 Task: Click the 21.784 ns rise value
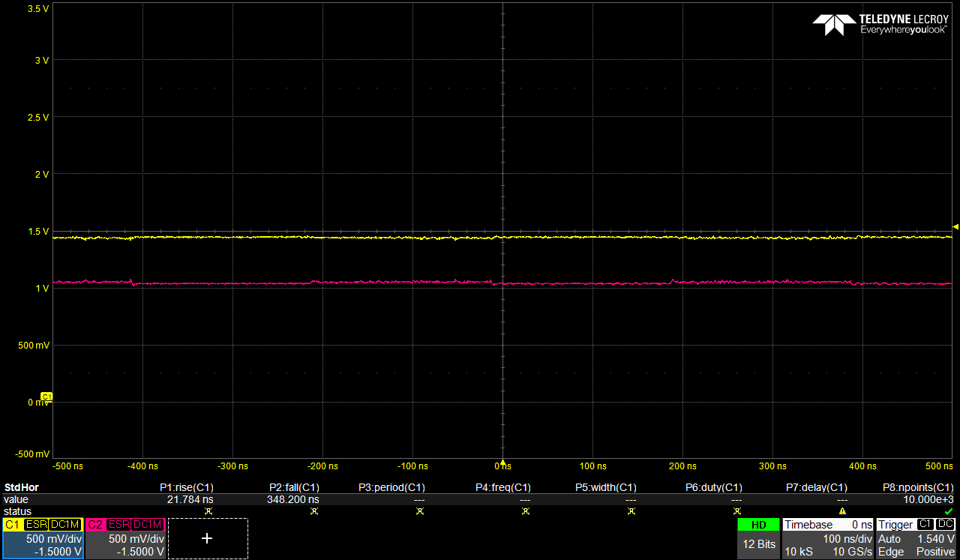click(x=190, y=499)
